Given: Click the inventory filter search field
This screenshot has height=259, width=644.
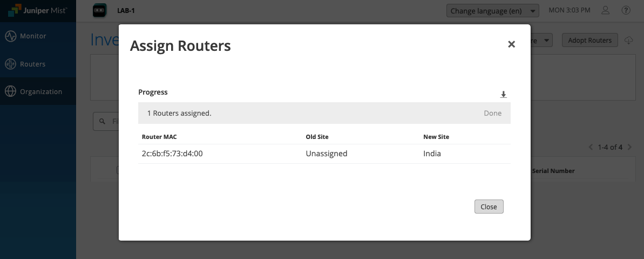Looking at the screenshot, I should (108, 122).
